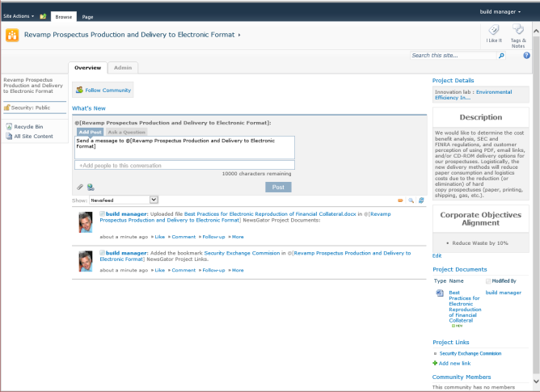Open the Recycle Bin
540x392 pixels.
tap(28, 126)
